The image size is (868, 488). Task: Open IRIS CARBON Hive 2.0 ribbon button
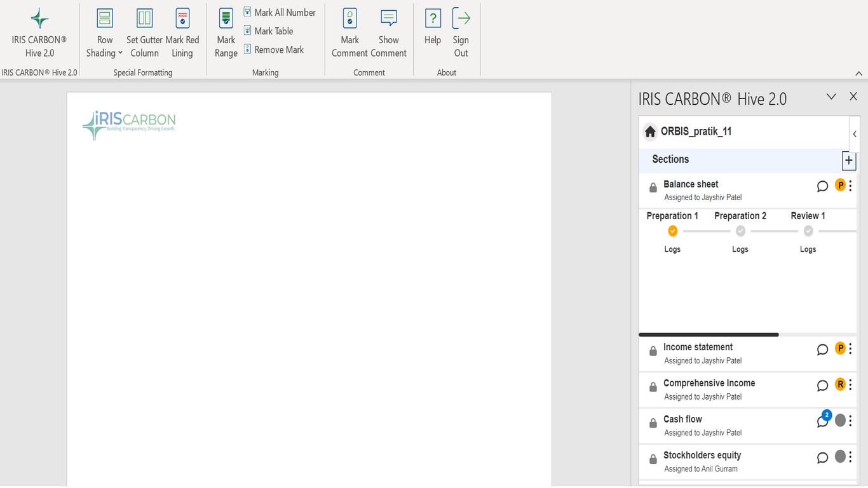point(39,33)
